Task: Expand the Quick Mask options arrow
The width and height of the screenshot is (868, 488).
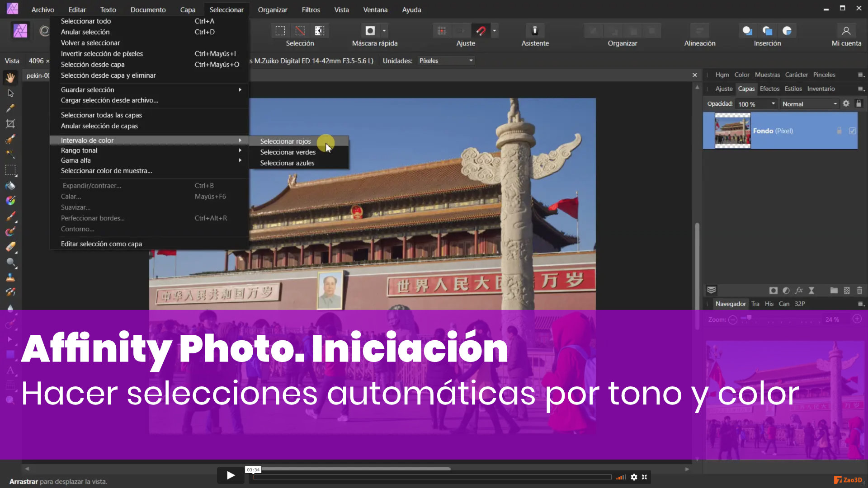Action: [384, 31]
